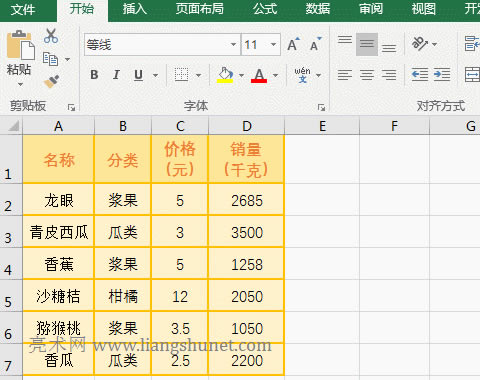Open the font size dropdown
The width and height of the screenshot is (480, 380).
point(274,44)
